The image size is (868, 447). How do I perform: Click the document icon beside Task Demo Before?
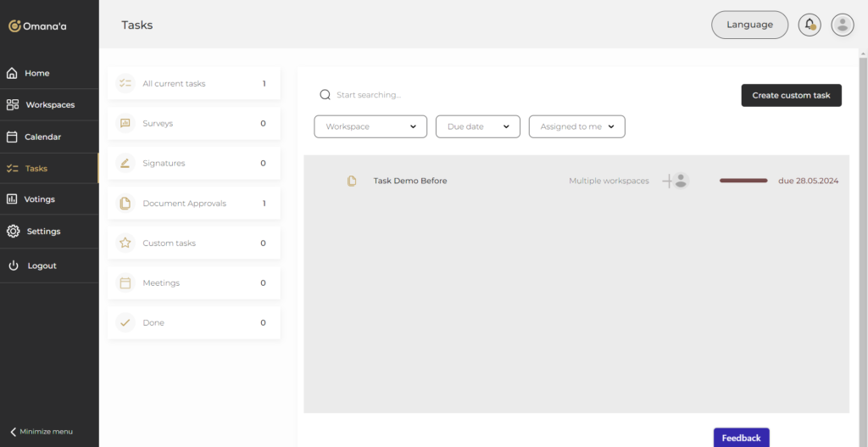click(x=352, y=181)
